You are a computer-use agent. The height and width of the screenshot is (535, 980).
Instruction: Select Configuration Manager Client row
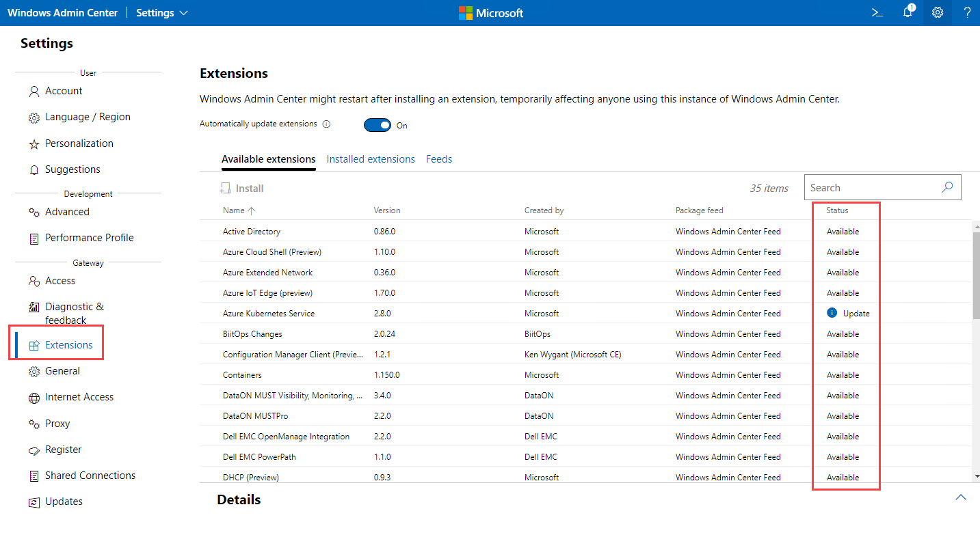pyautogui.click(x=585, y=354)
